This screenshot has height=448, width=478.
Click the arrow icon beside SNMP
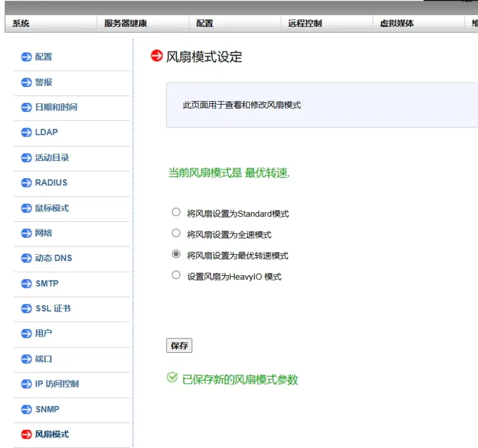click(x=26, y=409)
